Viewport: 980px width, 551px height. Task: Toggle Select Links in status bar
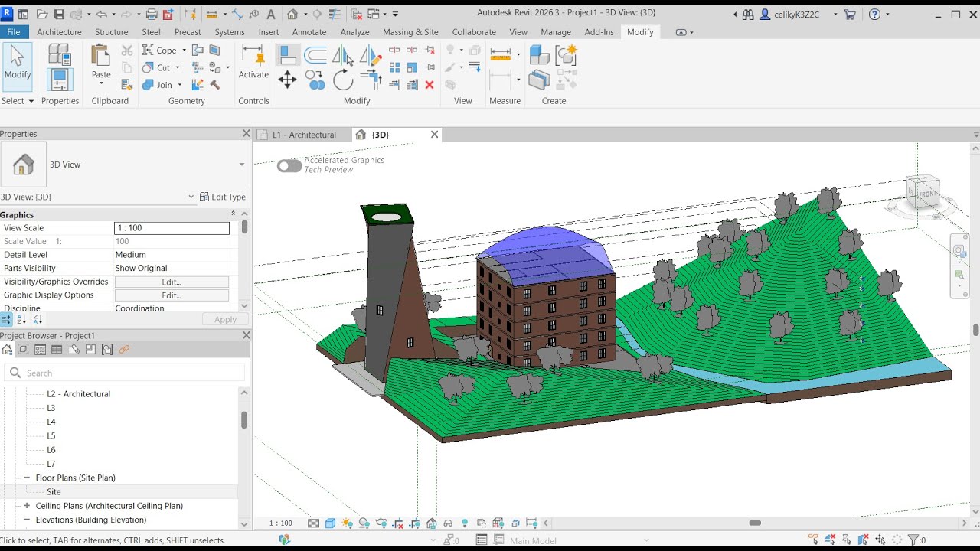812,540
